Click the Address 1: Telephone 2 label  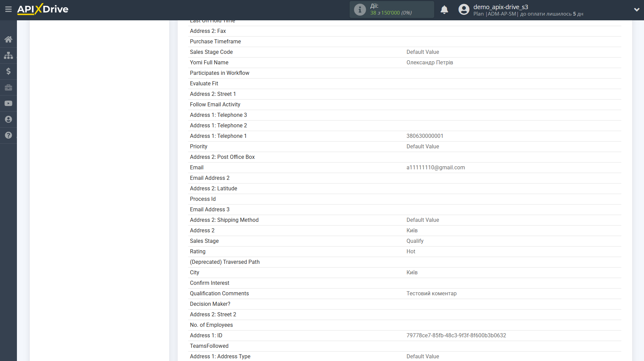pyautogui.click(x=218, y=125)
